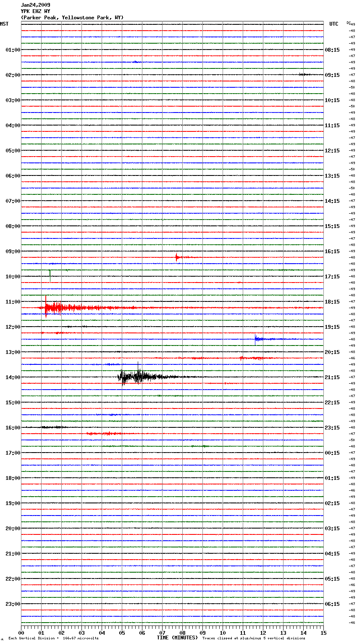Select the 02:00 MST time label
357x644 pixels.
click(13, 75)
